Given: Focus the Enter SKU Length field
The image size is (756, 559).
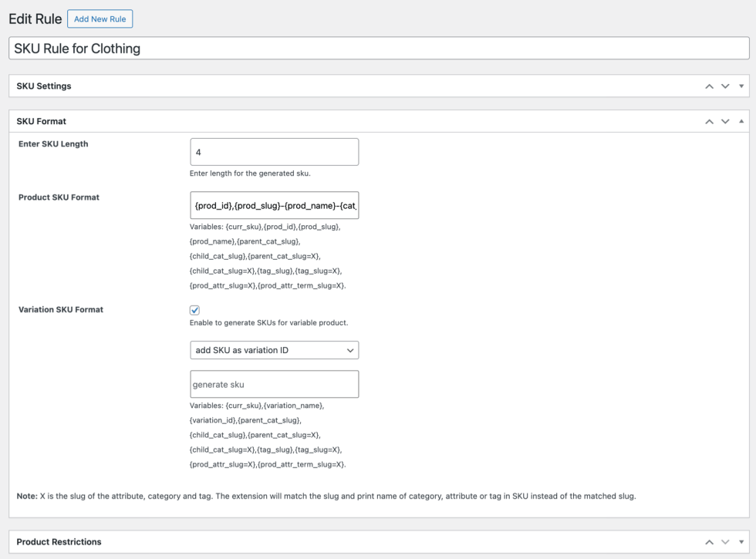Looking at the screenshot, I should click(x=274, y=152).
